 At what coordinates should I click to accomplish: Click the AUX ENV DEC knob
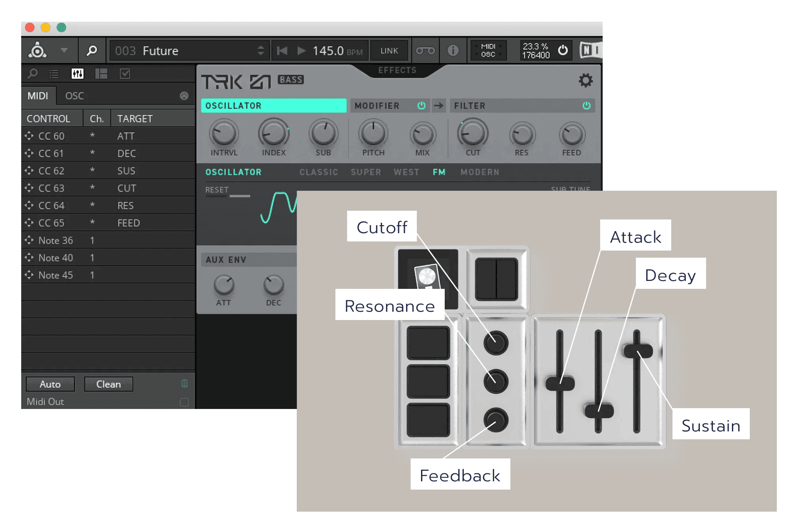(273, 285)
